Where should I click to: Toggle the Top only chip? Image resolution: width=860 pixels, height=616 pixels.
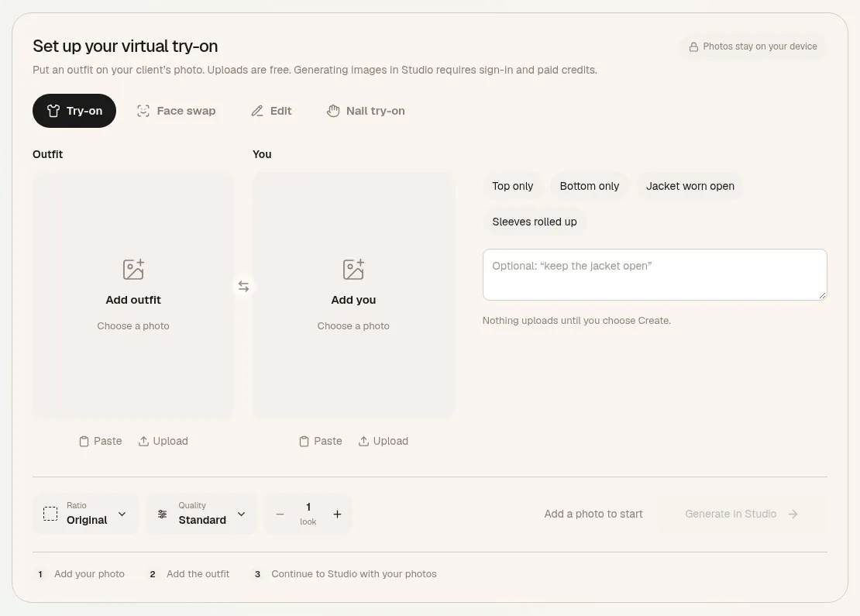pos(513,186)
